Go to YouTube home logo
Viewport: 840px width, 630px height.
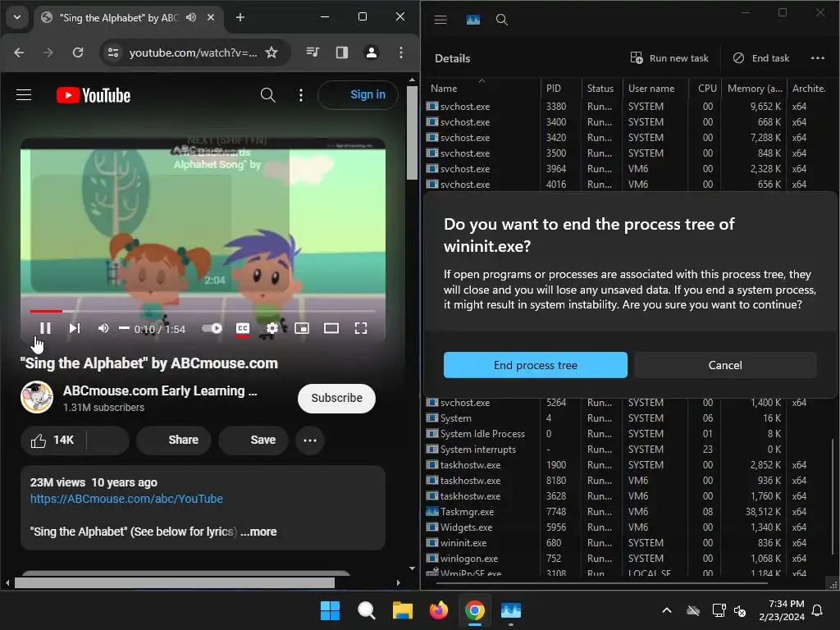94,95
